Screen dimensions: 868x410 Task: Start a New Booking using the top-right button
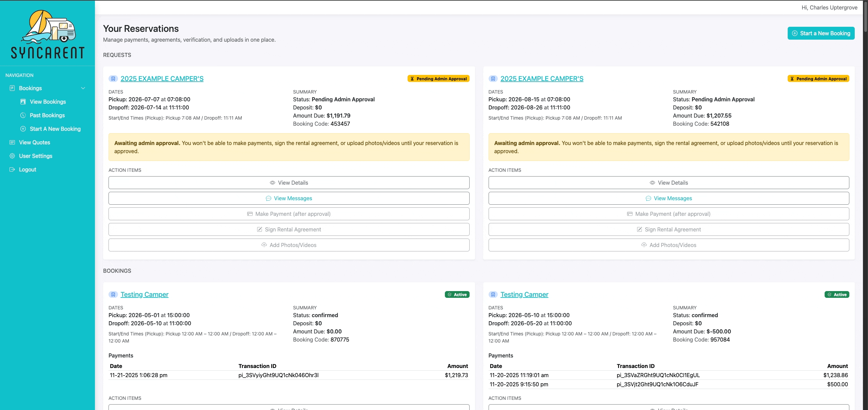click(x=821, y=33)
